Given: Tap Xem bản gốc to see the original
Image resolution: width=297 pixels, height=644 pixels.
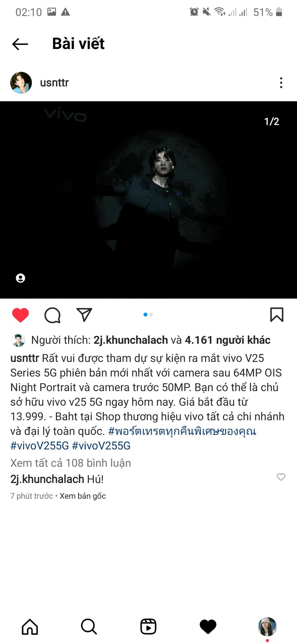Looking at the screenshot, I should click(x=83, y=496).
